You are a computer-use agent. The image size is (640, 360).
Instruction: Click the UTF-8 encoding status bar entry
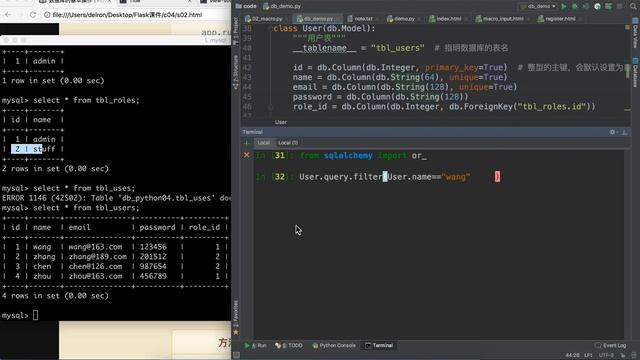[x=606, y=355]
